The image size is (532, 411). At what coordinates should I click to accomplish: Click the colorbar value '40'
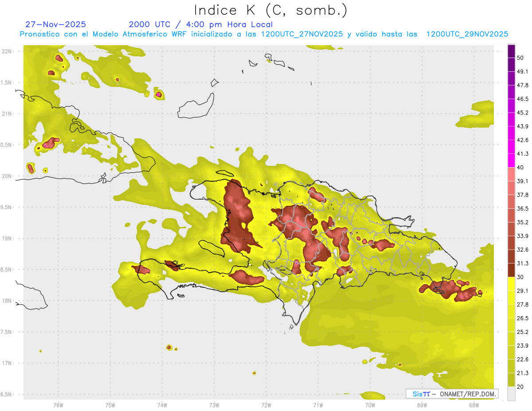click(521, 168)
